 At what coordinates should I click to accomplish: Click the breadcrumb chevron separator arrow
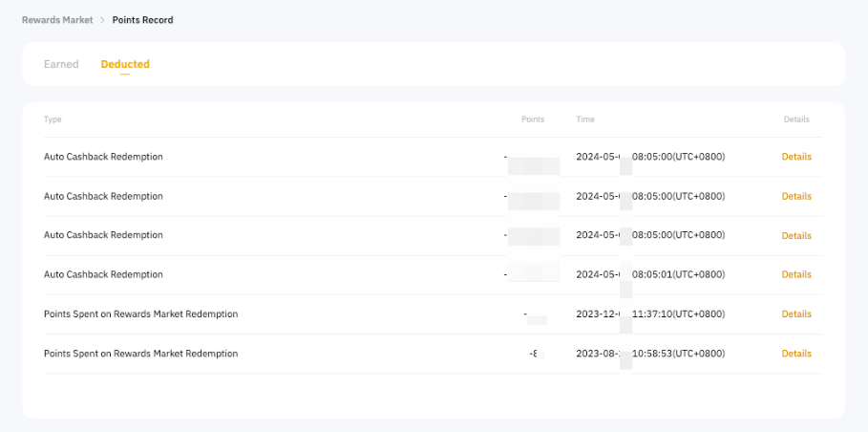click(x=102, y=20)
